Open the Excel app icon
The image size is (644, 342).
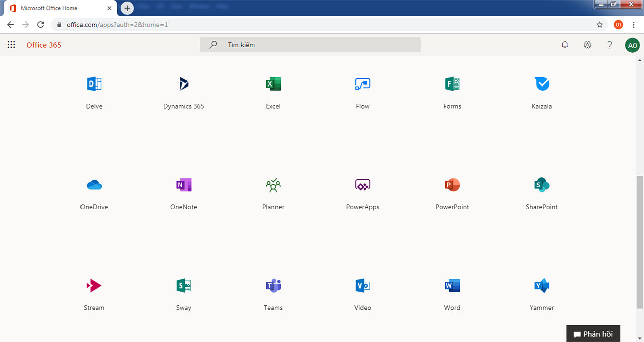coord(273,84)
